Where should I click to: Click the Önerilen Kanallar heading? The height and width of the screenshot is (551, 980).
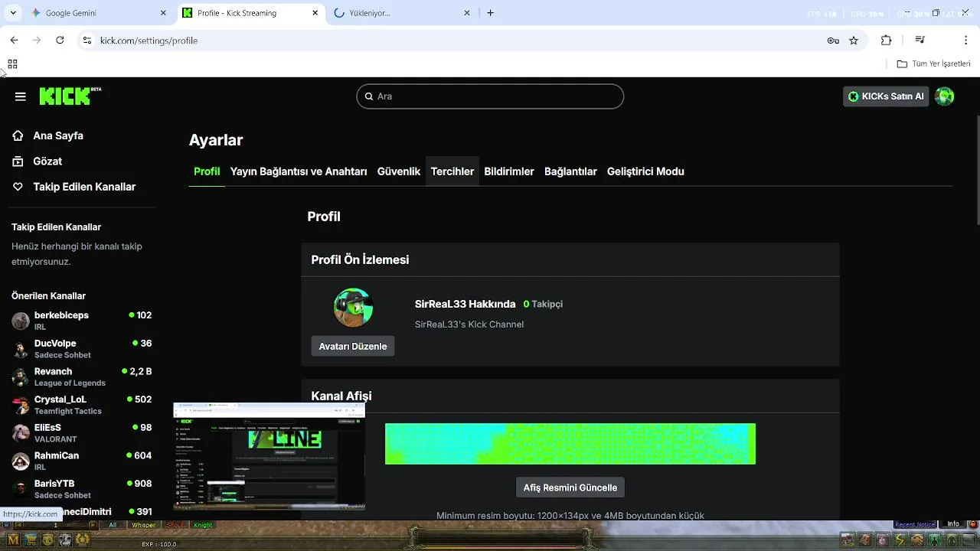tap(48, 296)
